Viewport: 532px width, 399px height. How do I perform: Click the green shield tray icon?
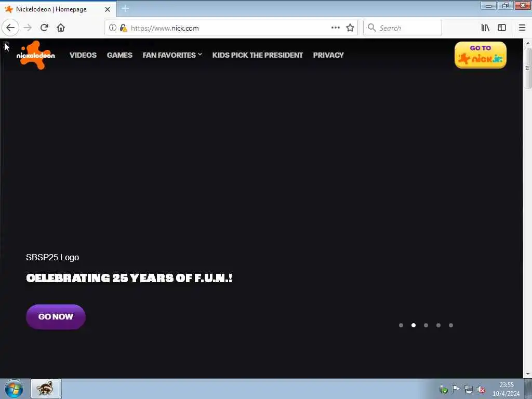coord(444,389)
